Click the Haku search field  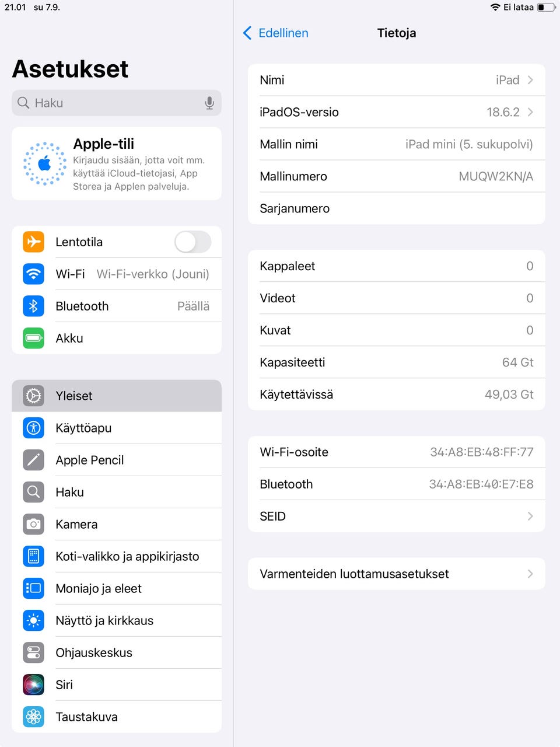tap(117, 103)
